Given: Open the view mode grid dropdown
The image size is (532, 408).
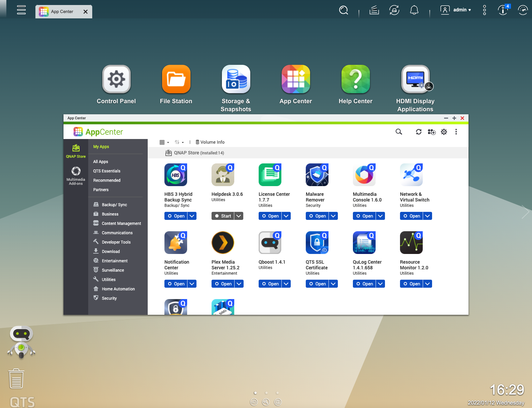Looking at the screenshot, I should 164,142.
